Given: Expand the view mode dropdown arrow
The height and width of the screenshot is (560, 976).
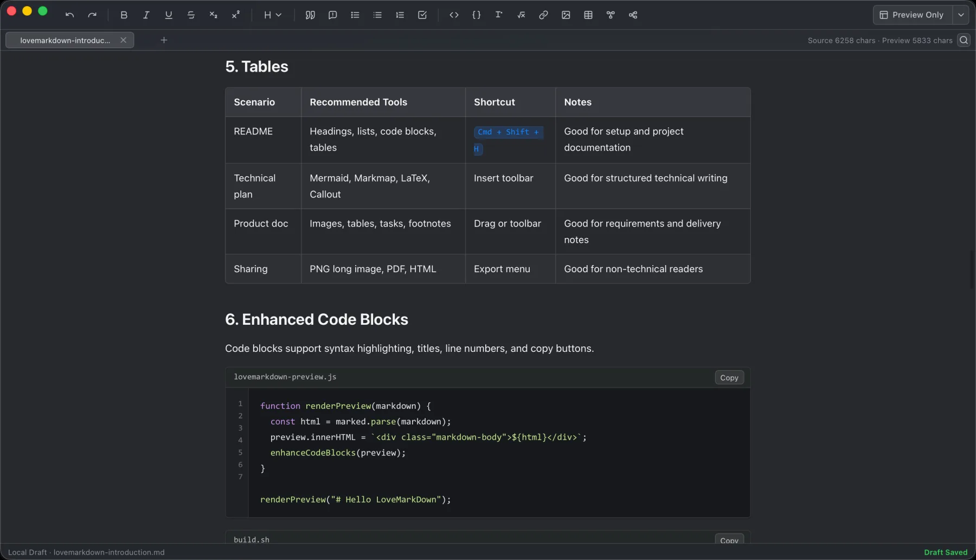Looking at the screenshot, I should (961, 15).
